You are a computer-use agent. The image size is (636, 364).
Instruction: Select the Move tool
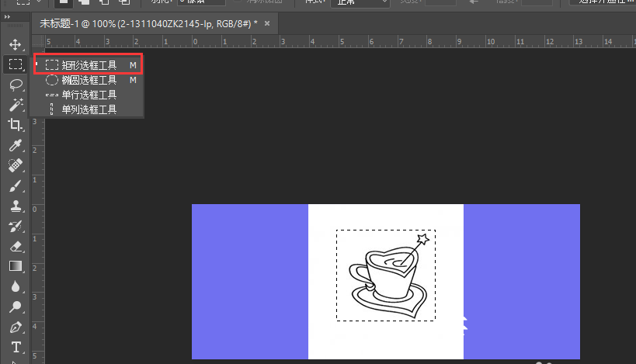(x=15, y=44)
